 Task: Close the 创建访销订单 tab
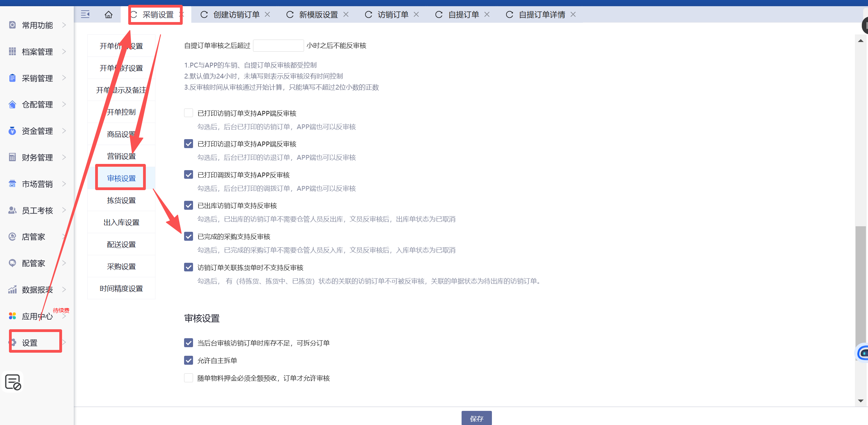click(267, 14)
